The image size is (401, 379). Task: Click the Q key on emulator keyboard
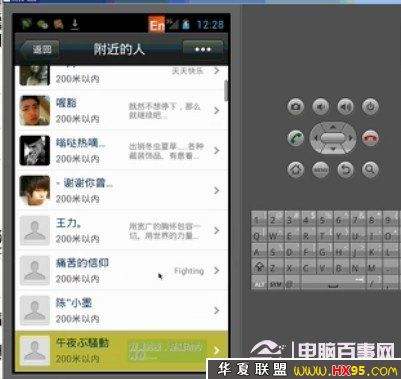pos(259,235)
